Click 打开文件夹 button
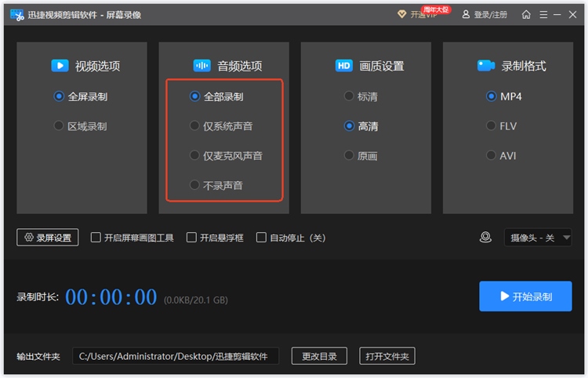The image size is (588, 378). pos(387,356)
